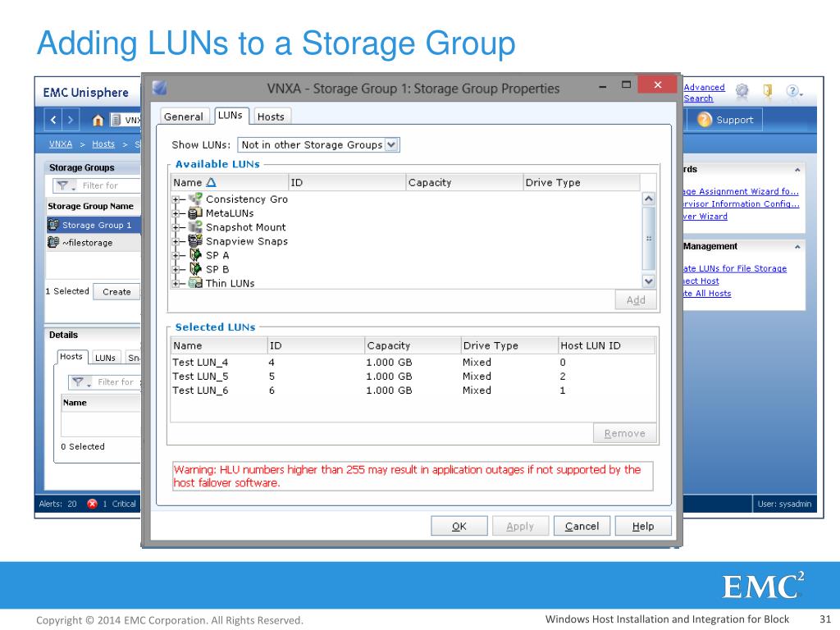This screenshot has height=630, width=840.
Task: Switch to the General tab
Action: pyautogui.click(x=184, y=116)
